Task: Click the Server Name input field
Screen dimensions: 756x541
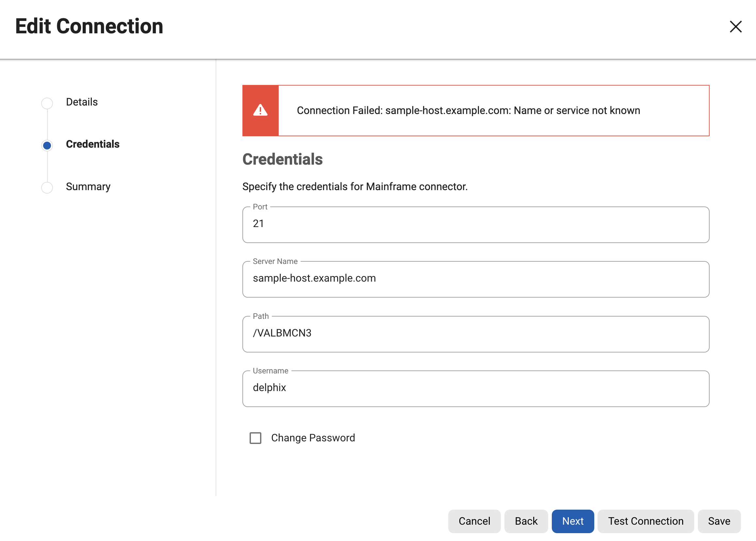Action: click(475, 279)
